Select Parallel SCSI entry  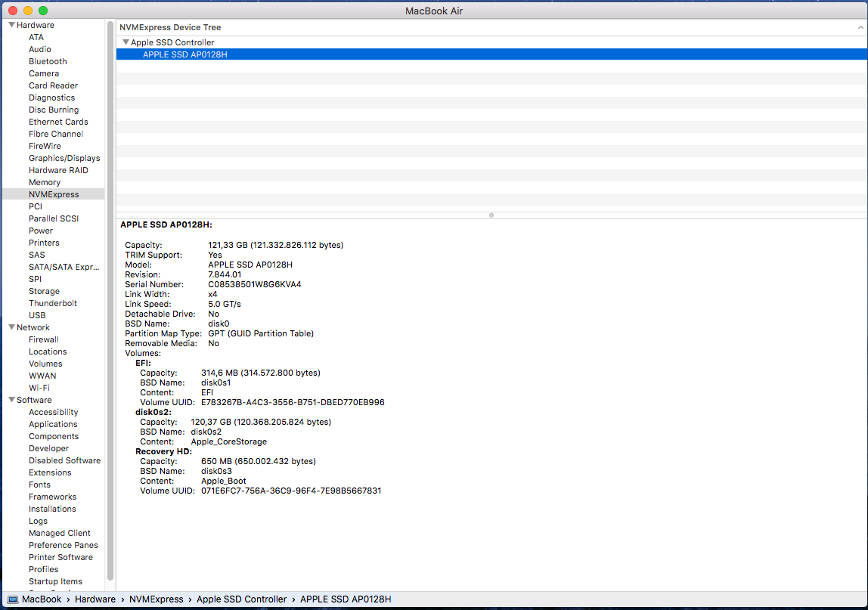[54, 218]
